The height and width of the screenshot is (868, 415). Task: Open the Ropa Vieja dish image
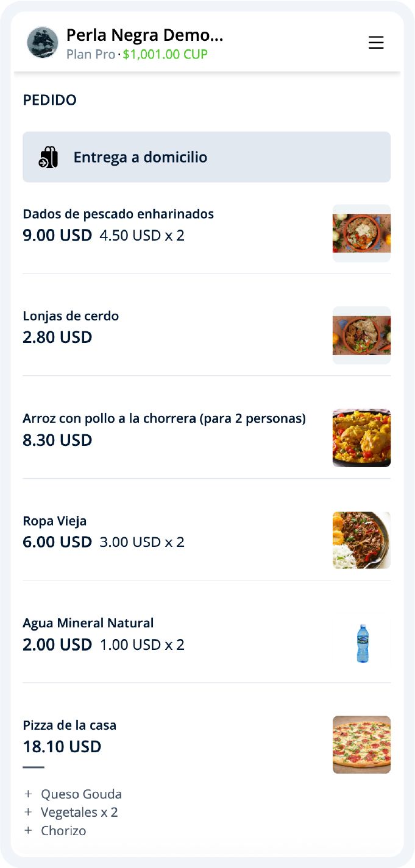tap(361, 540)
